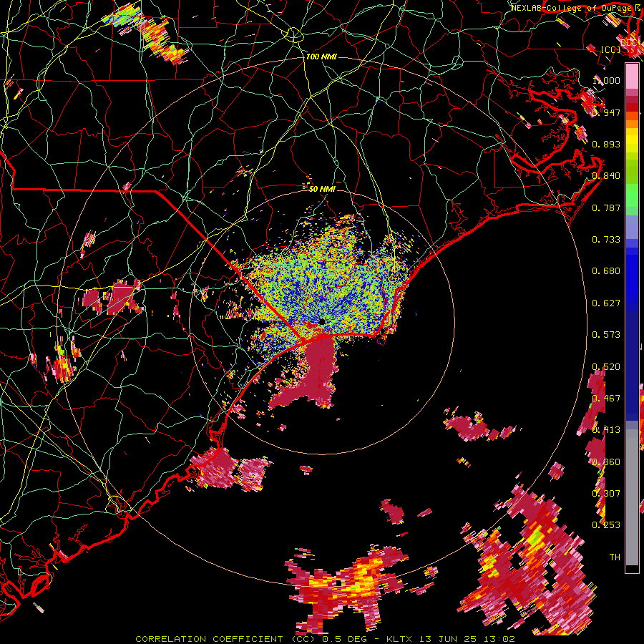Screen dimensions: 644x644
Task: Click the 0.520 scale value
Action: (606, 367)
